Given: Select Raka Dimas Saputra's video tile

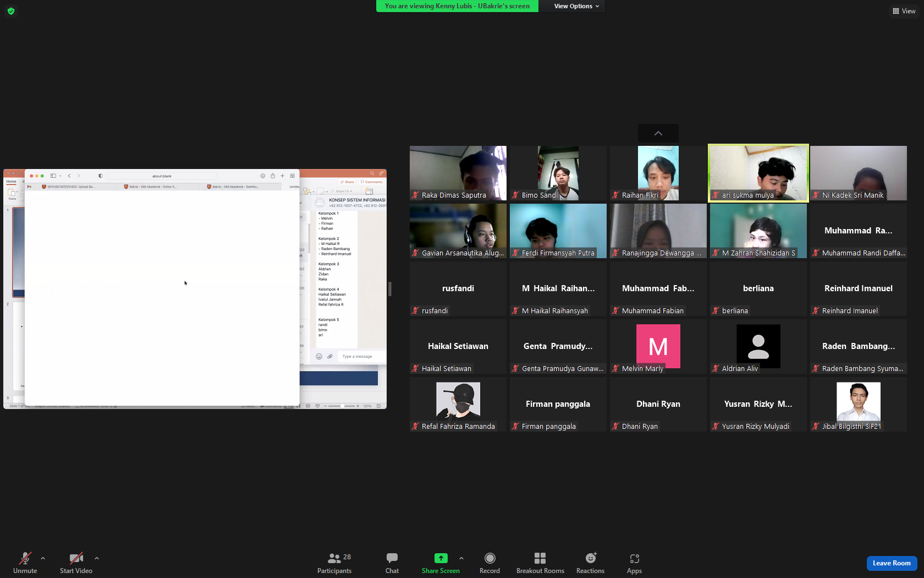Looking at the screenshot, I should 458,173.
